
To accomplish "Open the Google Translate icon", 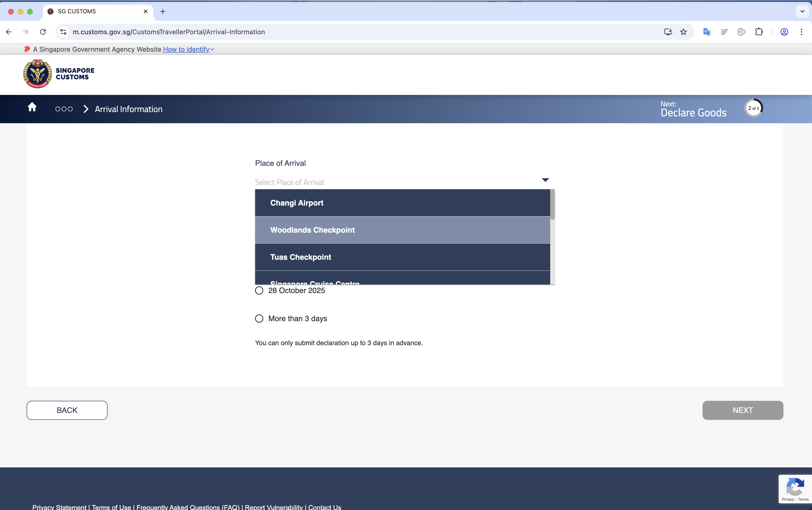I will pos(707,32).
